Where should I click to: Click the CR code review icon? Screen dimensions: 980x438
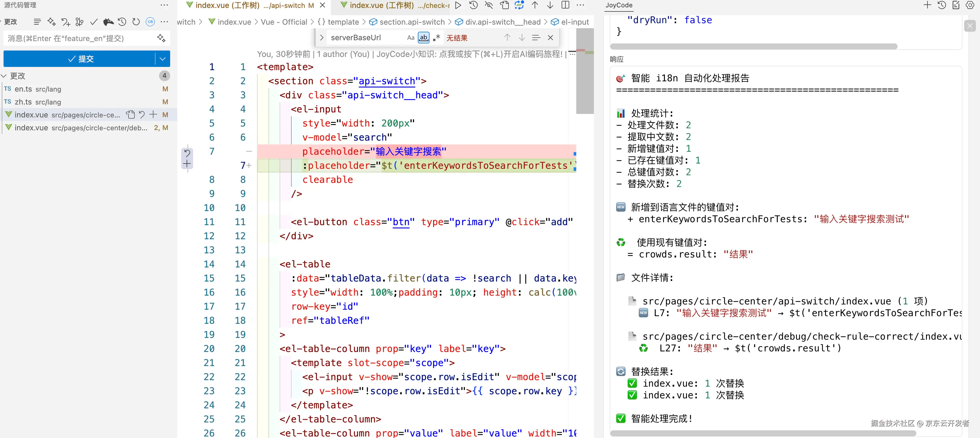[150, 22]
